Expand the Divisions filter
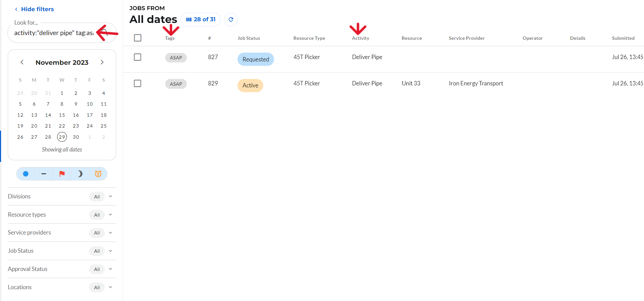Viewport: 644px width, 301px height. pos(62,196)
